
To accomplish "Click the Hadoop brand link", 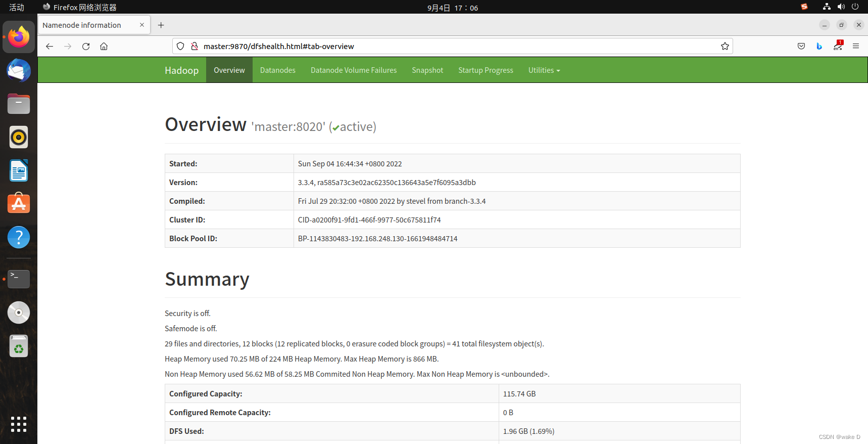I will (x=181, y=70).
